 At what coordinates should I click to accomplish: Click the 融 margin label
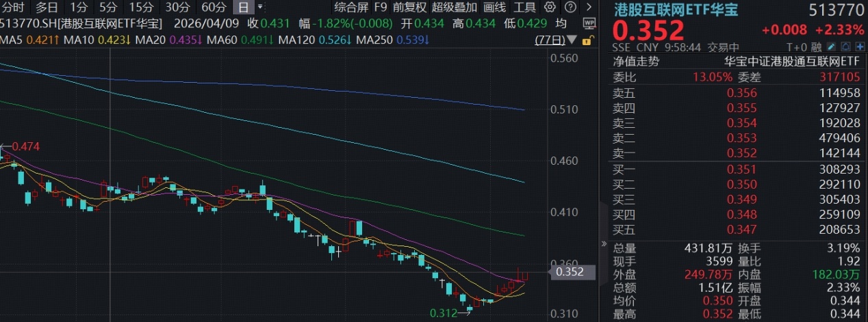point(816,47)
